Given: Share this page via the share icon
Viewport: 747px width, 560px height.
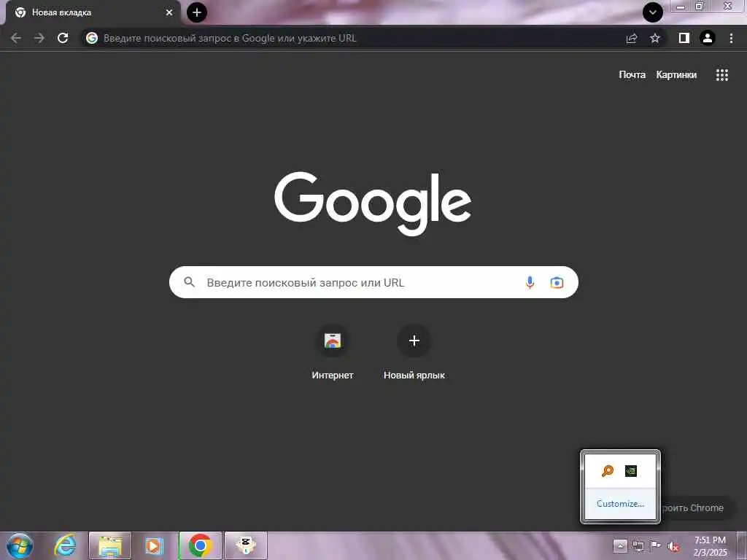Looking at the screenshot, I should (x=632, y=38).
